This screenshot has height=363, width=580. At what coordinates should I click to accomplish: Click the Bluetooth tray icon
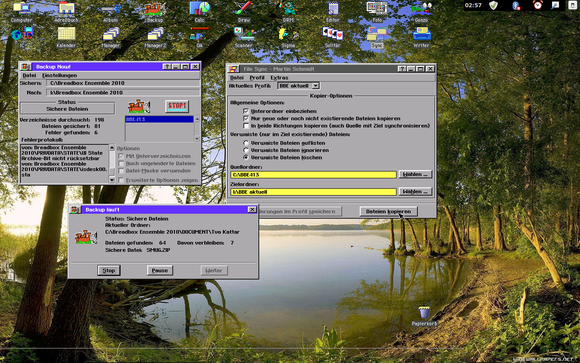516,5
